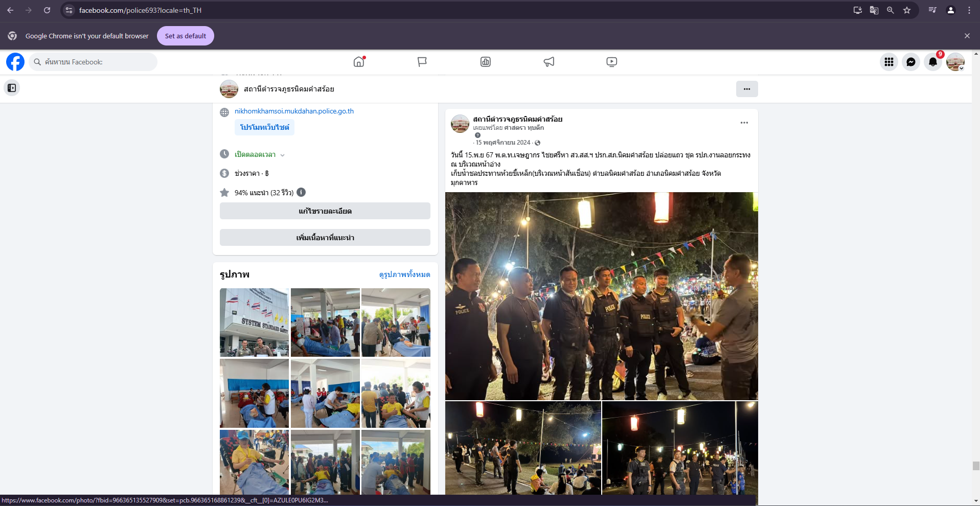Image resolution: width=980 pixels, height=506 pixels.
Task: Open nikhomkhamsoi.mukdahan.police.go.th website link
Action: (294, 111)
